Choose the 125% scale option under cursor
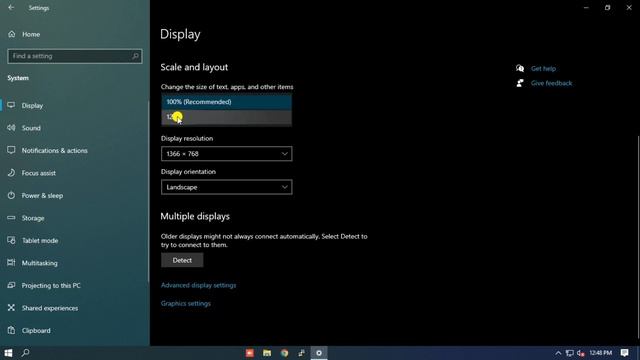This screenshot has height=360, width=640. click(x=227, y=118)
